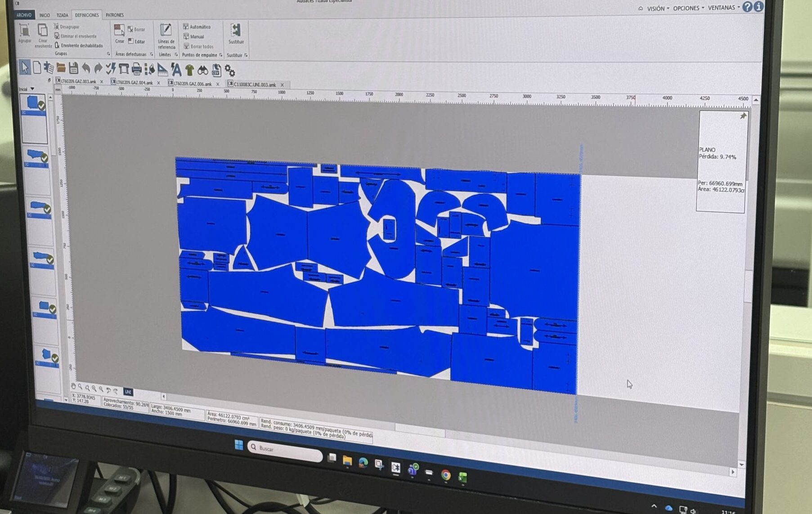Click the Crear defective area button
This screenshot has height=514, width=812.
(x=119, y=34)
